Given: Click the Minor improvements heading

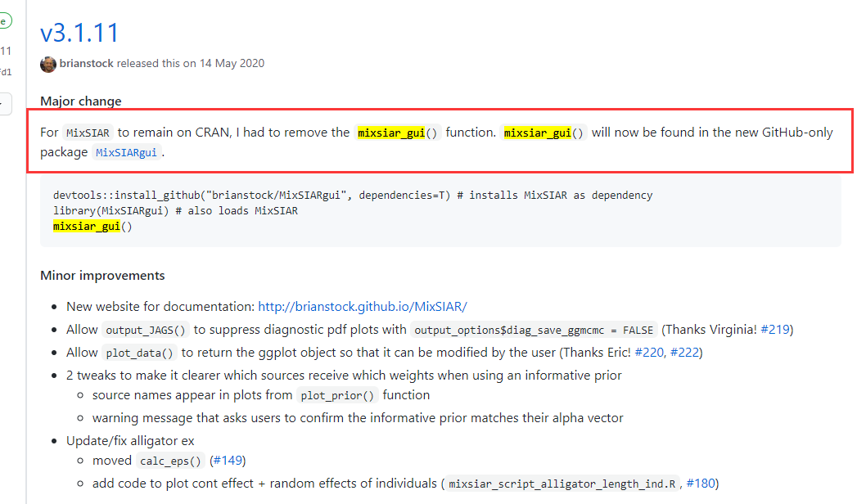Looking at the screenshot, I should point(102,276).
